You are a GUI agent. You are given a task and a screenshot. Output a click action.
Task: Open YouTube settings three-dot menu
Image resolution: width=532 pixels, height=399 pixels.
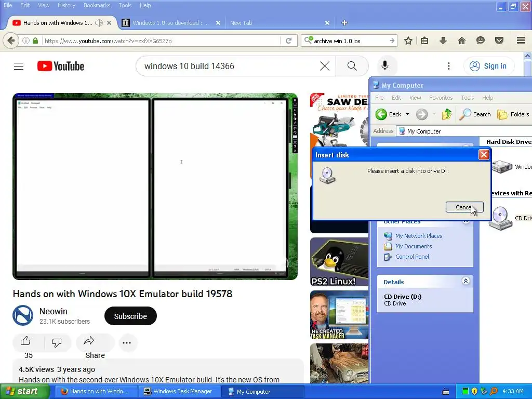[x=448, y=66]
